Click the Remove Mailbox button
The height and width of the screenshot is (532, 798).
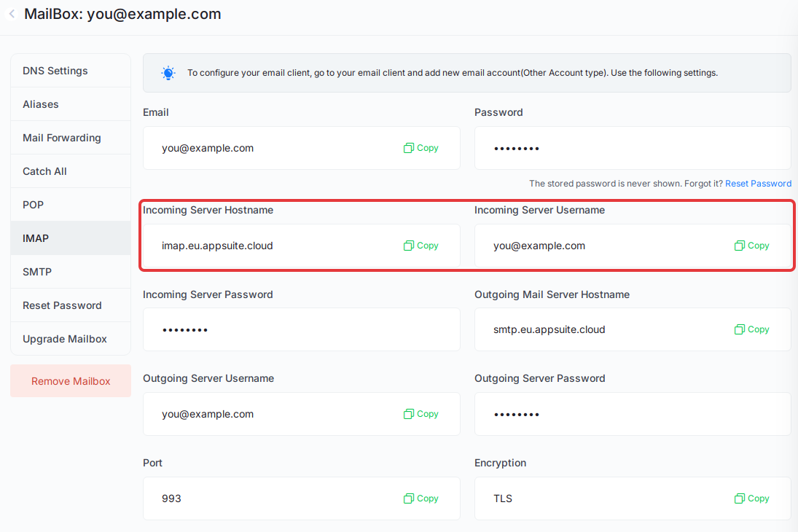(x=71, y=381)
